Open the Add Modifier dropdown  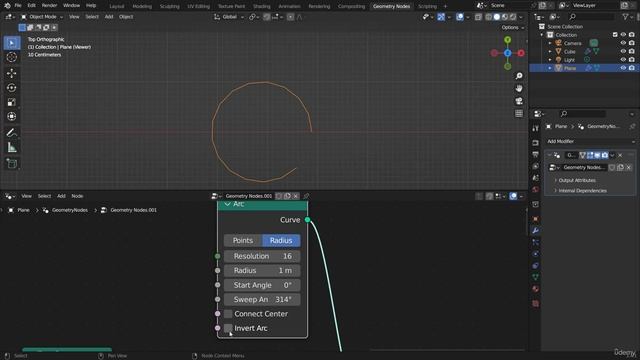pyautogui.click(x=590, y=141)
